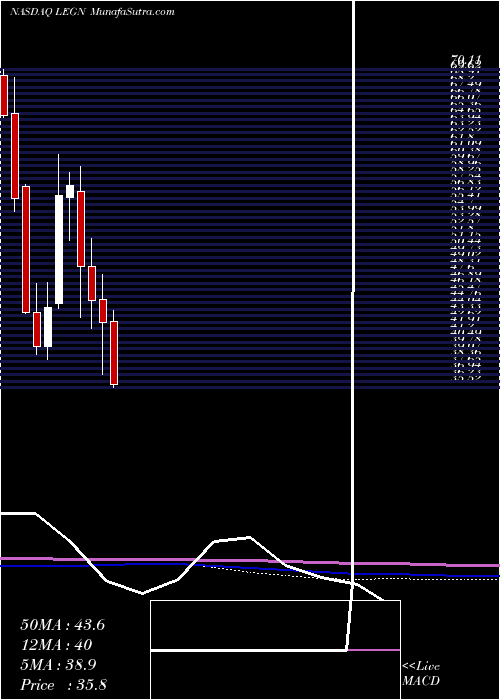The width and height of the screenshot is (500, 700).
Task: Select the first red candlestick at chart top
Action: click(x=4, y=95)
